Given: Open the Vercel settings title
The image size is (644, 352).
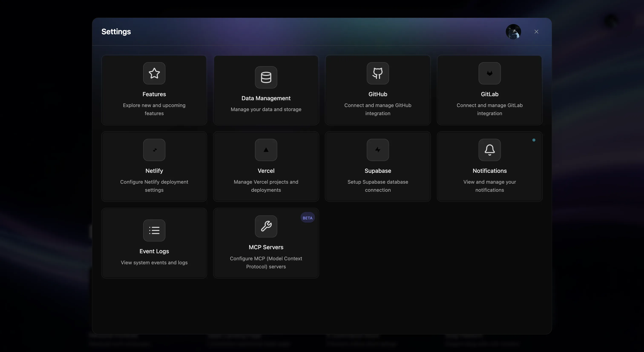Looking at the screenshot, I should pyautogui.click(x=266, y=171).
